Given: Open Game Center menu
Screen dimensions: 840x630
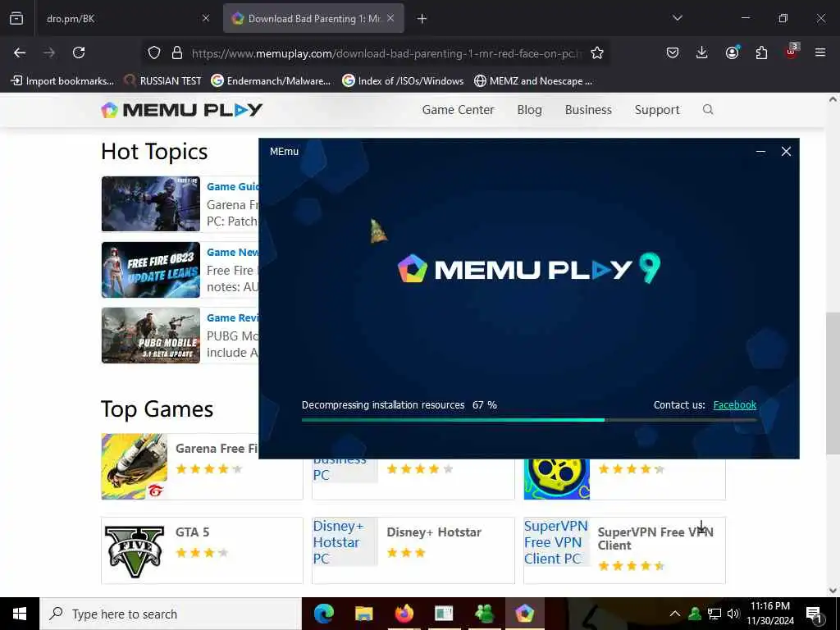Looking at the screenshot, I should (x=458, y=110).
